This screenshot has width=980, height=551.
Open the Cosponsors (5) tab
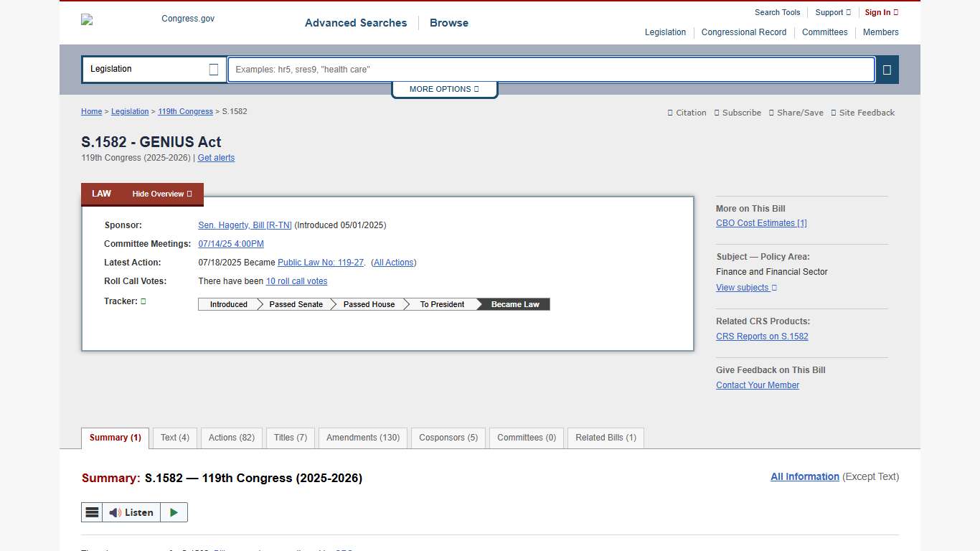click(448, 438)
